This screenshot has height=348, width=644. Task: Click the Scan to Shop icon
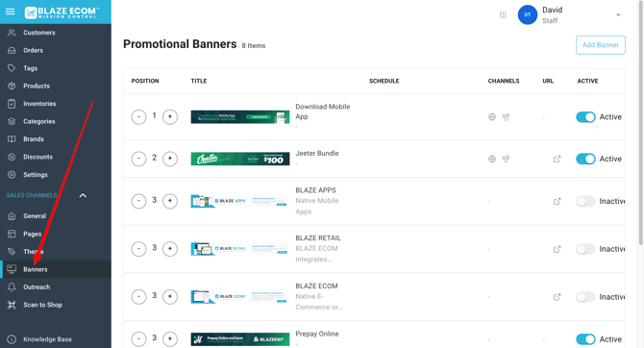12,305
